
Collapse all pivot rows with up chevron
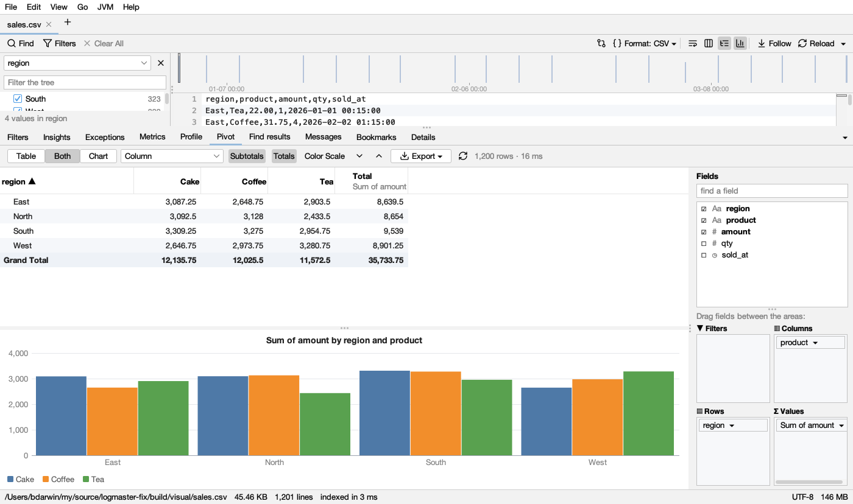[x=379, y=156]
